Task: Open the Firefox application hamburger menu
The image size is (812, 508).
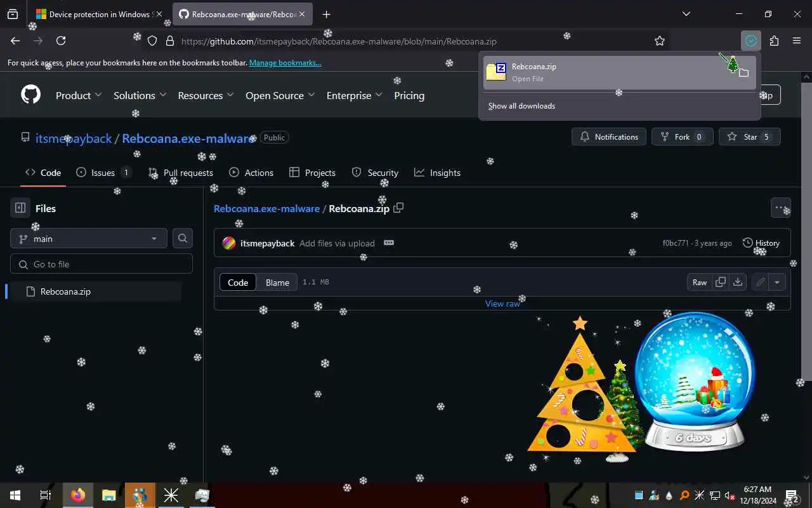Action: (x=797, y=41)
